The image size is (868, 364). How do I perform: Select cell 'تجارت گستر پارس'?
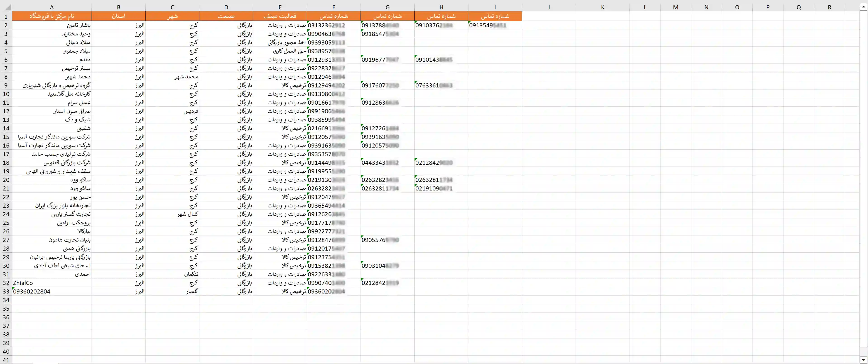click(52, 214)
